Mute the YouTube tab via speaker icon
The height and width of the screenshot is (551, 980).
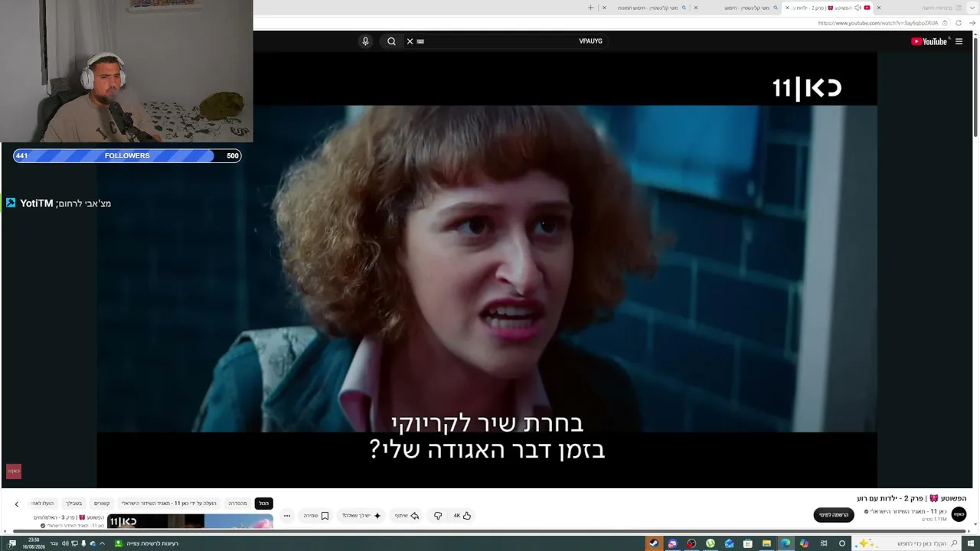(x=857, y=8)
